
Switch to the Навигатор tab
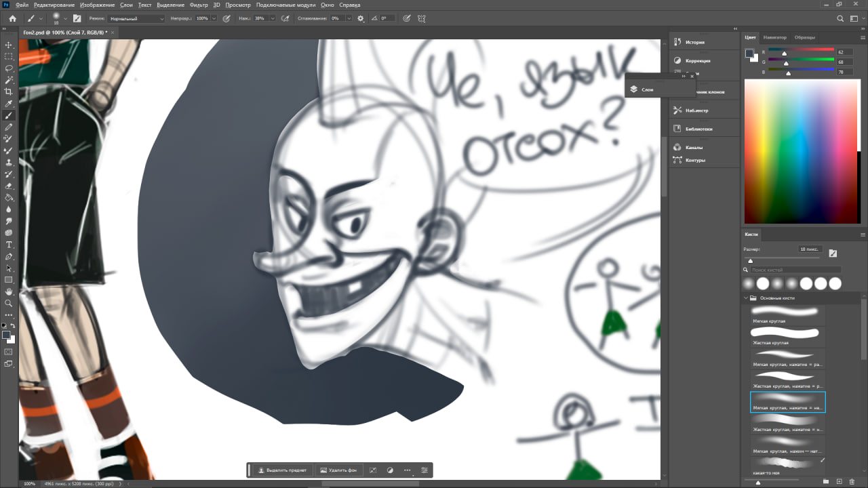(x=774, y=37)
